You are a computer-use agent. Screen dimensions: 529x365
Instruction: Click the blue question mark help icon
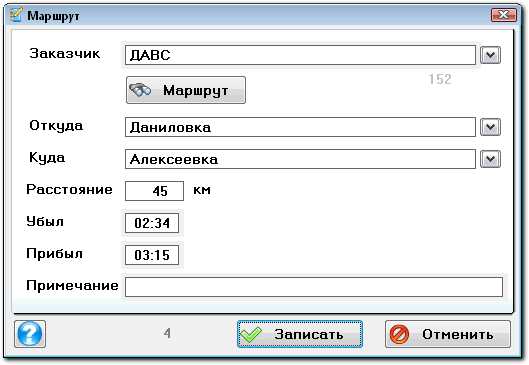pos(30,334)
